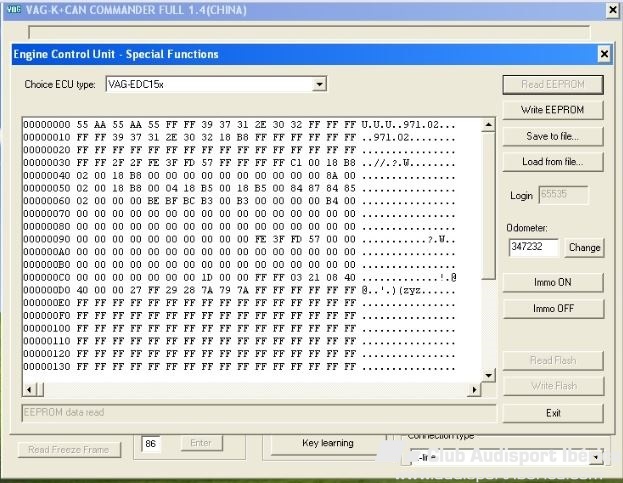Click hex view vertical scrollbar thumb
Image resolution: width=623 pixels, height=483 pixels.
click(x=488, y=206)
